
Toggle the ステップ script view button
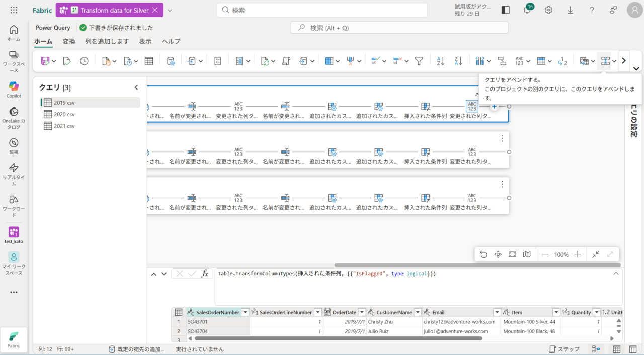(564, 349)
